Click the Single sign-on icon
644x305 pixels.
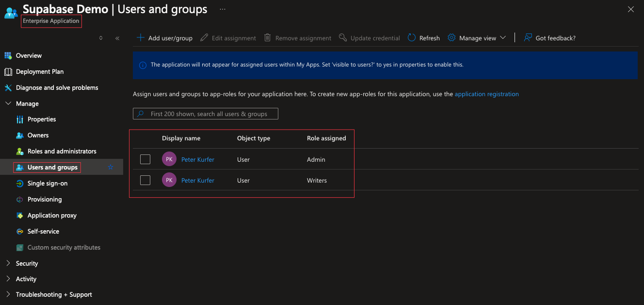pyautogui.click(x=20, y=184)
